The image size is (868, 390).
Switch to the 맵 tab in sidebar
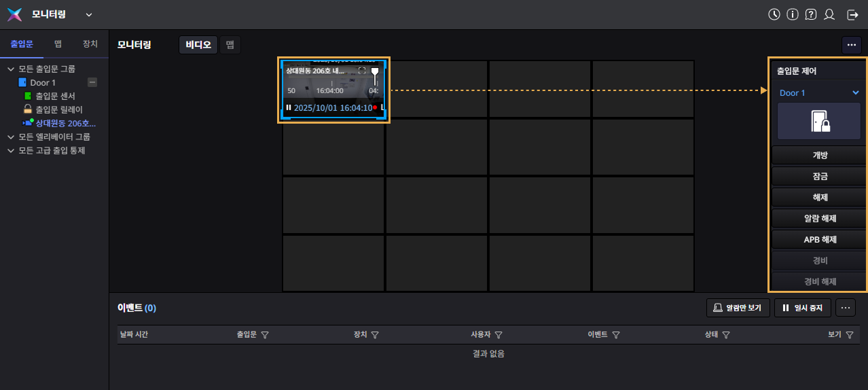[x=58, y=43]
